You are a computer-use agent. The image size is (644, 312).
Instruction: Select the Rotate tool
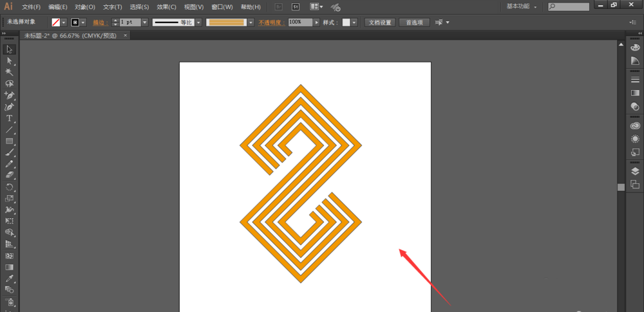click(10, 187)
